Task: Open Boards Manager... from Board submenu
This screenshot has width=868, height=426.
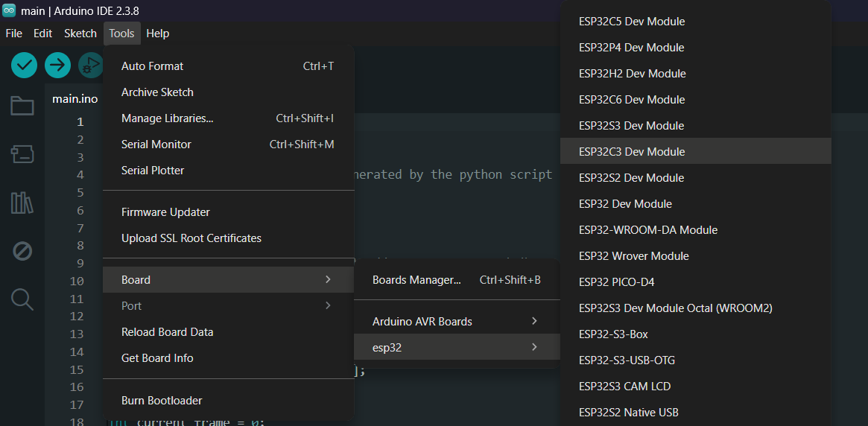Action: pos(457,280)
